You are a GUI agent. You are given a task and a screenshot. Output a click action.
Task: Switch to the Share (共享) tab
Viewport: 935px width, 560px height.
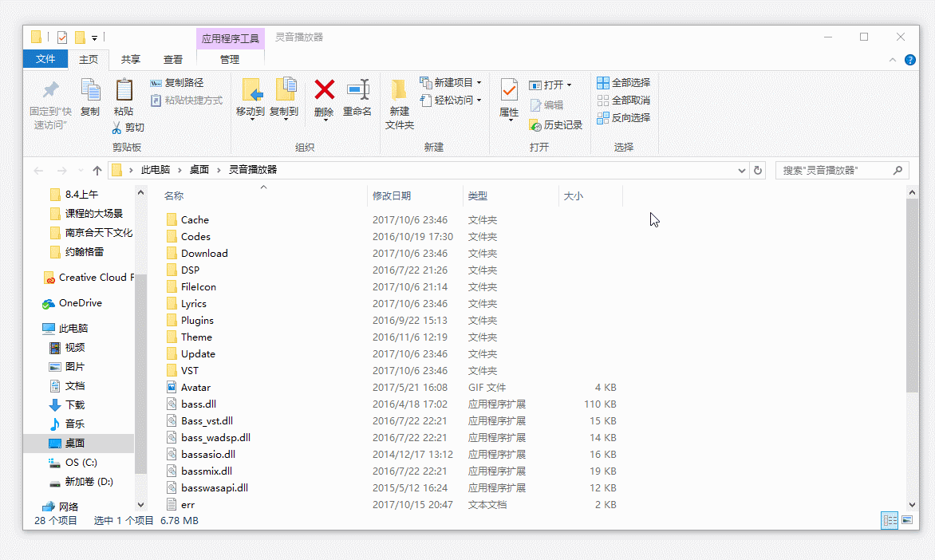131,60
